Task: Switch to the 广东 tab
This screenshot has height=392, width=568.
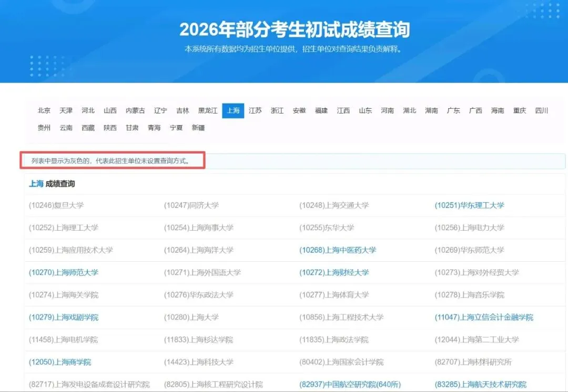Action: tap(453, 110)
